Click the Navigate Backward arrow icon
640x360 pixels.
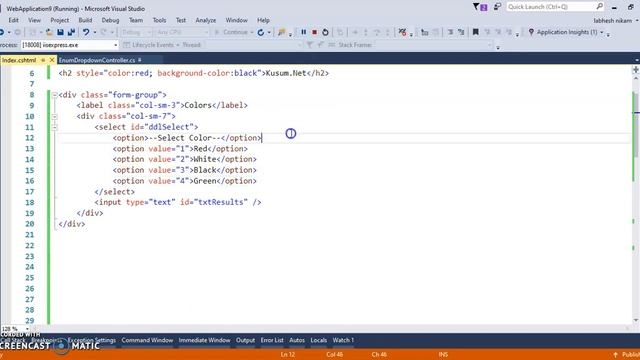pos(2,32)
